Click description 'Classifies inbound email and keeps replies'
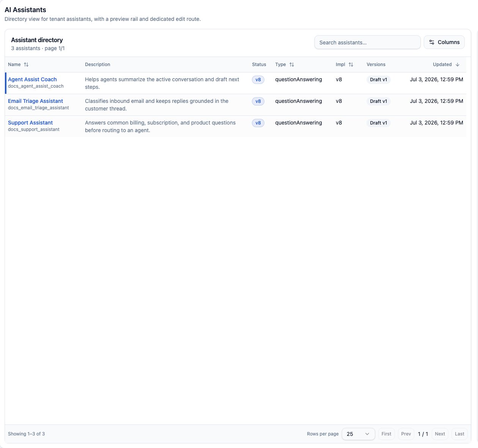The width and height of the screenshot is (478, 448). [157, 105]
